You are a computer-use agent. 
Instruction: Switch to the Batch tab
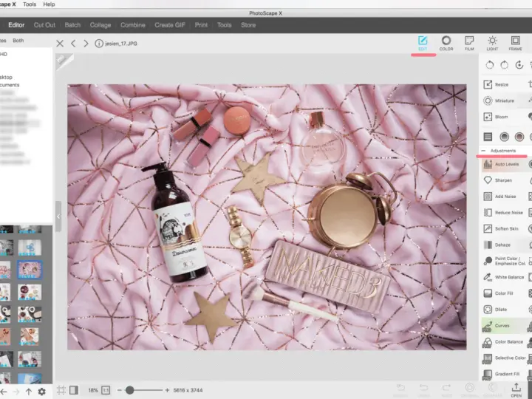click(72, 25)
